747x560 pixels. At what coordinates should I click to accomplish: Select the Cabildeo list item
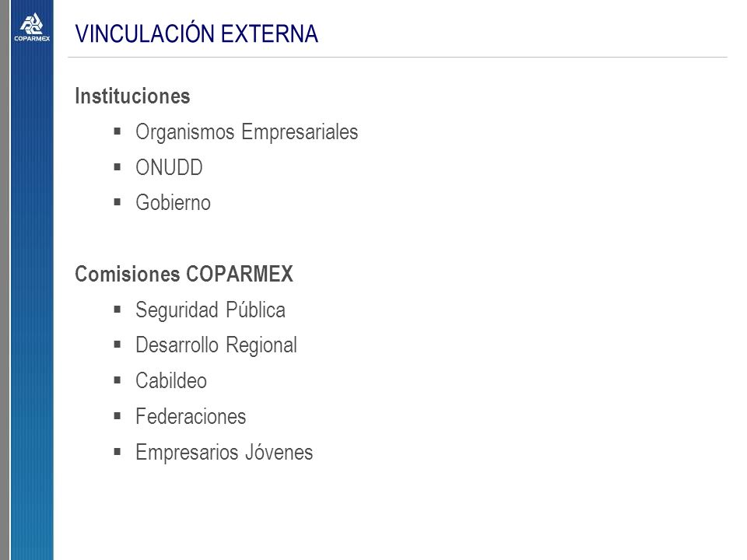tap(171, 381)
